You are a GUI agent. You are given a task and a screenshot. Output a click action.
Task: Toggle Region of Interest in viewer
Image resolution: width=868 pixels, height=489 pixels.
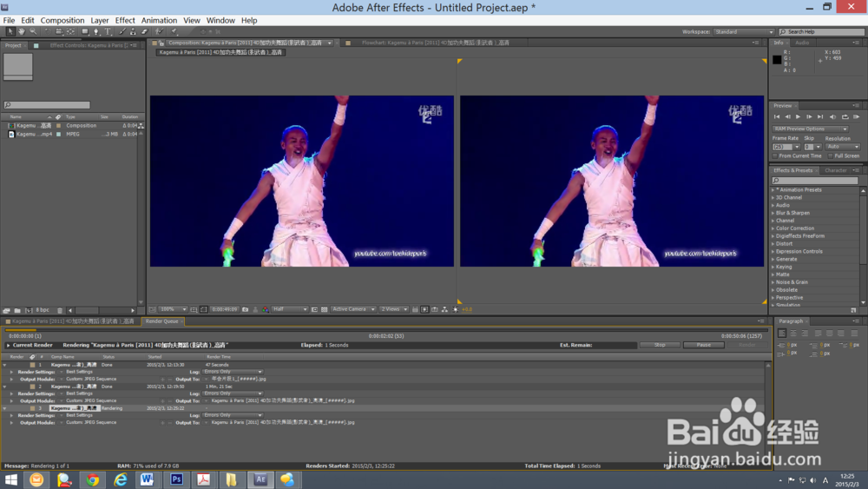click(314, 309)
